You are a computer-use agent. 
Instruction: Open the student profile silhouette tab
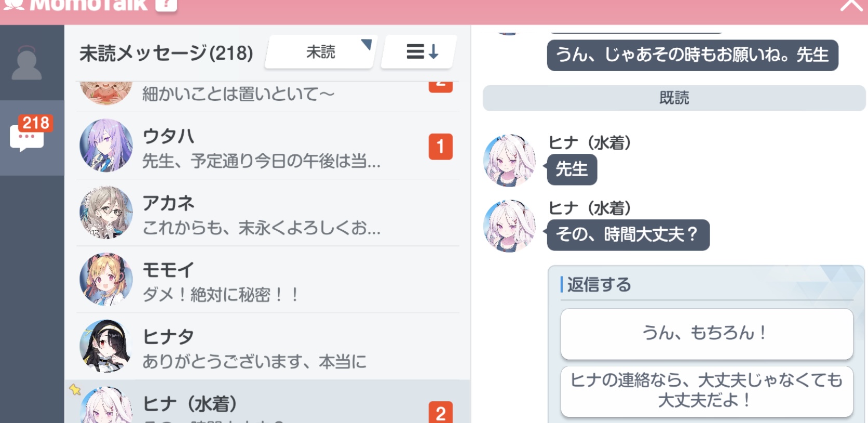[x=26, y=63]
